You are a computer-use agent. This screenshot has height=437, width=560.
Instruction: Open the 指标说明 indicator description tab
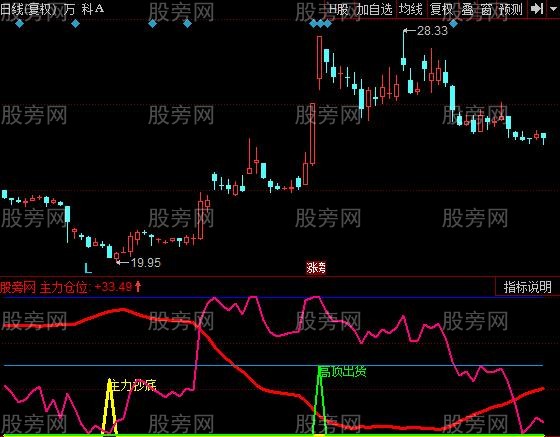pyautogui.click(x=528, y=287)
